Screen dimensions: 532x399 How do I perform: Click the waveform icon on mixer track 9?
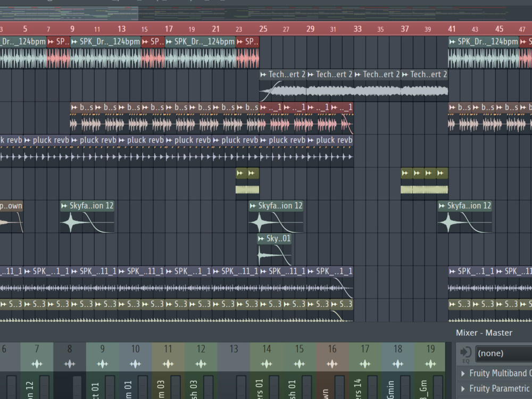tap(103, 364)
